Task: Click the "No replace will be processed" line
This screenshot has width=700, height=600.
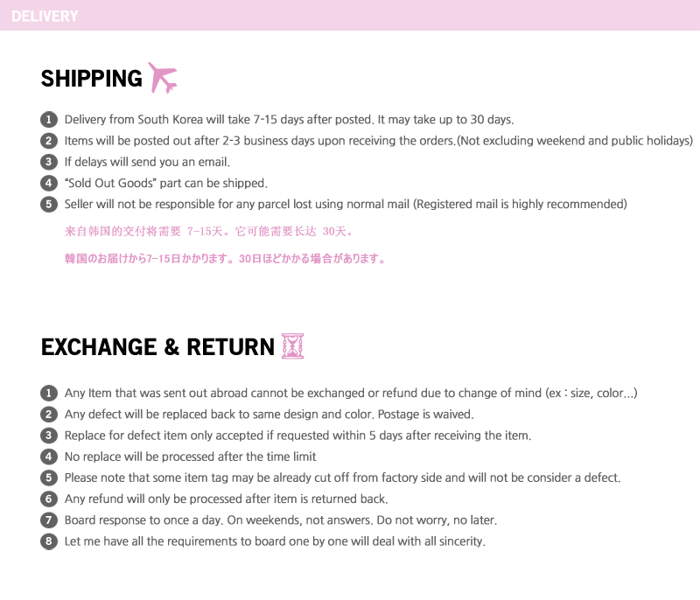Action: click(190, 457)
